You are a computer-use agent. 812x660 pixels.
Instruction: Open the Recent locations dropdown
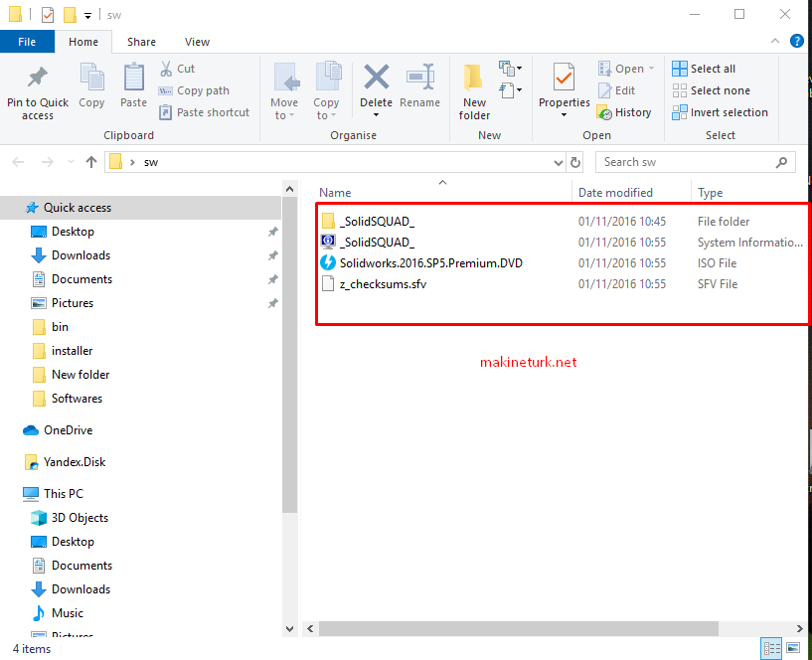point(71,162)
